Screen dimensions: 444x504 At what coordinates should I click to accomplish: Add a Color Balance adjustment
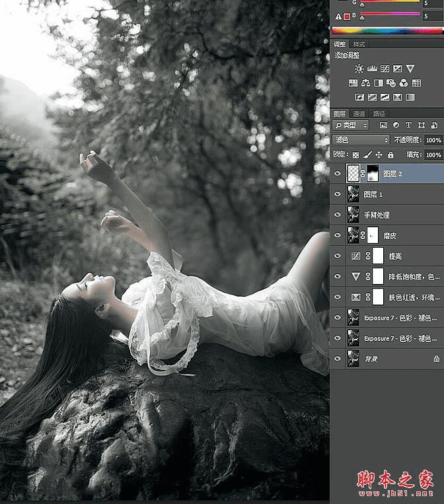[365, 83]
